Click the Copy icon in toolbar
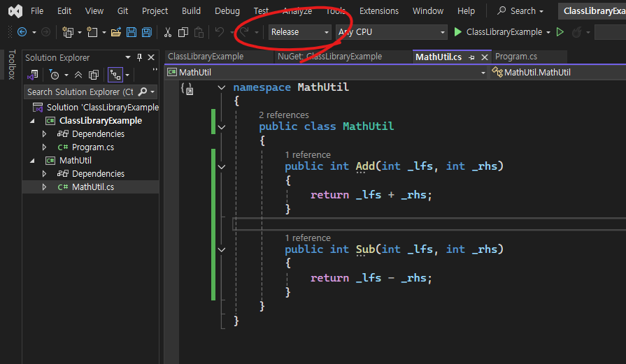Screen dimensions: 626x364 click(x=183, y=32)
